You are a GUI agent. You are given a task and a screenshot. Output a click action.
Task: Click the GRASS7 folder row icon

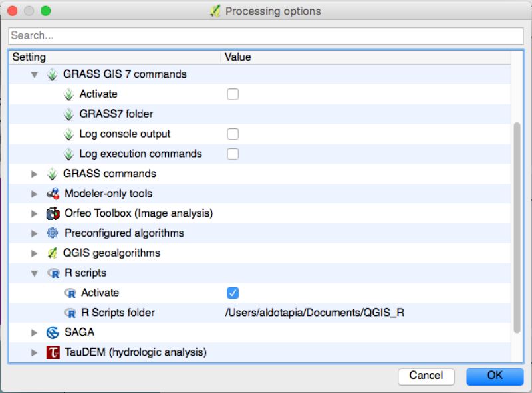[x=70, y=114]
